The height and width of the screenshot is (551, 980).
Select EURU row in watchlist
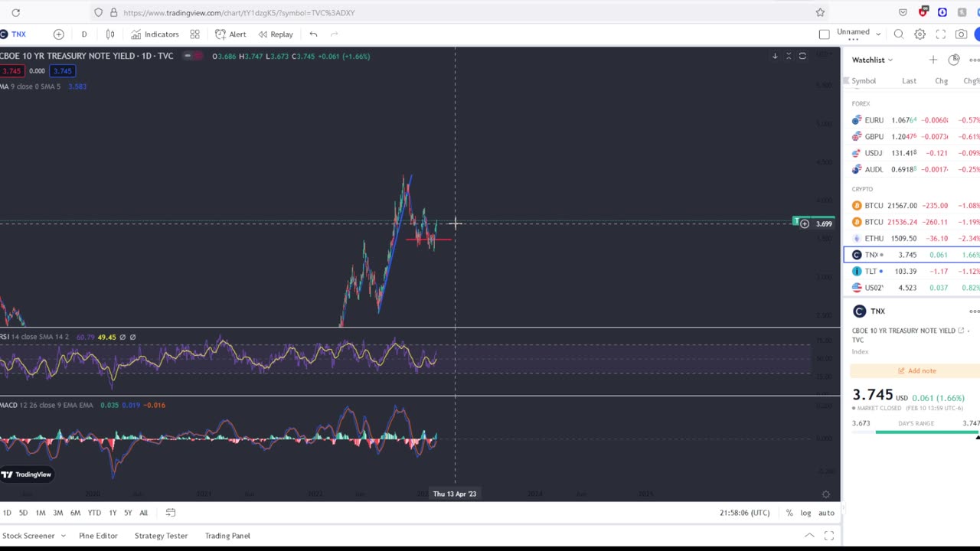(912, 120)
